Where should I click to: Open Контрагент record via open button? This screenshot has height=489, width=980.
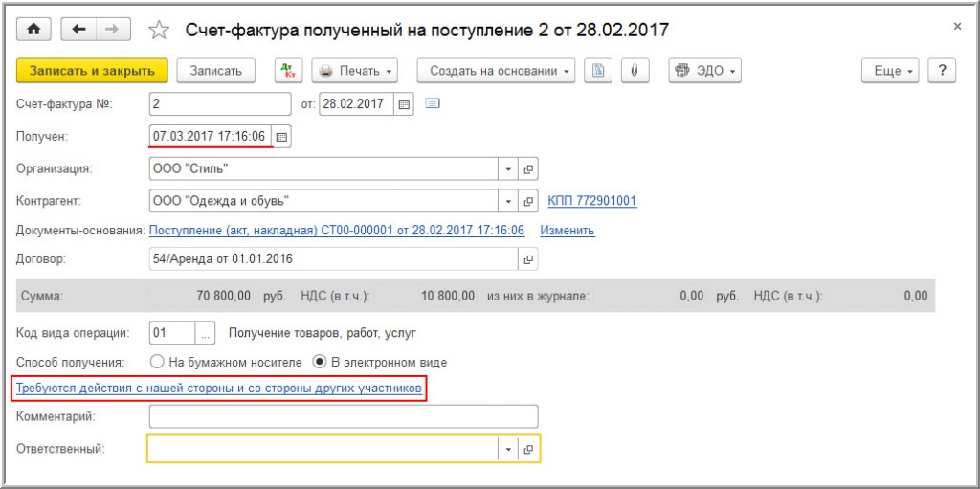pyautogui.click(x=528, y=201)
